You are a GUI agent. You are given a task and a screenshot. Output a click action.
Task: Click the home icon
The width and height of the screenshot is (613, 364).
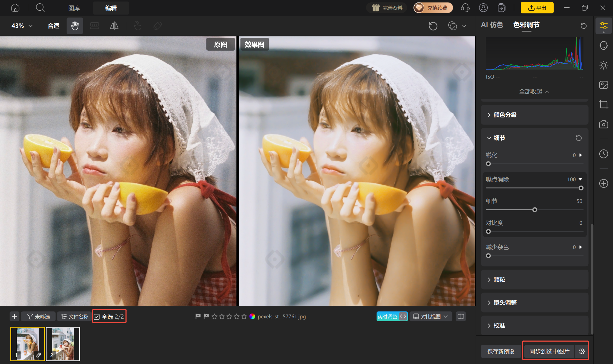click(x=15, y=8)
